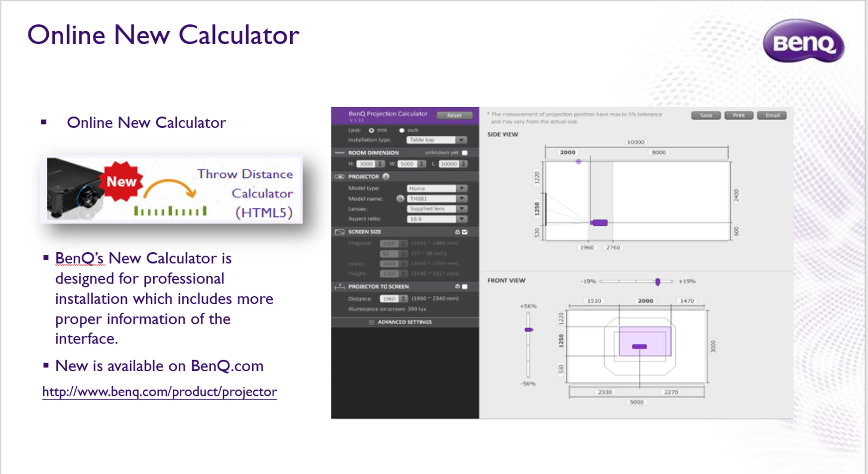This screenshot has height=474, width=868.
Task: Click the '2760' distance label in the side view
Action: pyautogui.click(x=613, y=247)
